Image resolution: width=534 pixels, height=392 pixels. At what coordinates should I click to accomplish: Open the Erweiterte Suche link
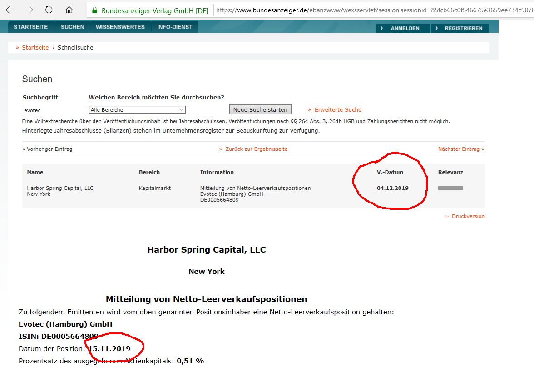(338, 109)
